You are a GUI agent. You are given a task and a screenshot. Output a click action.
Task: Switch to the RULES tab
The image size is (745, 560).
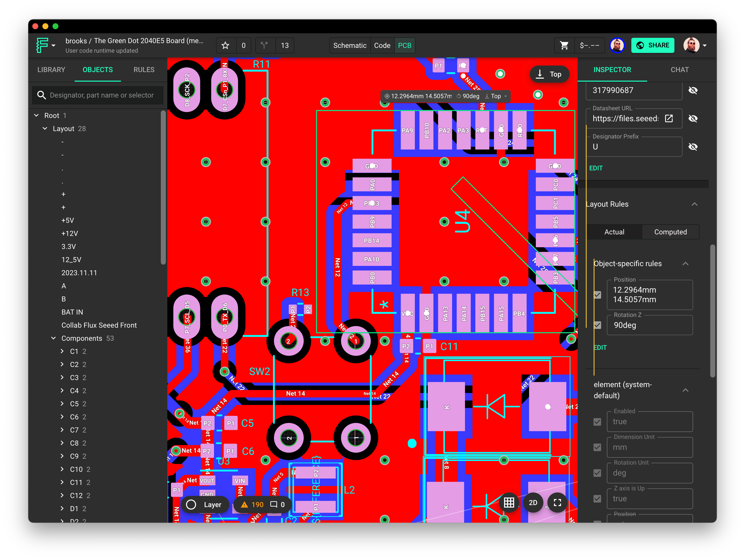(144, 70)
